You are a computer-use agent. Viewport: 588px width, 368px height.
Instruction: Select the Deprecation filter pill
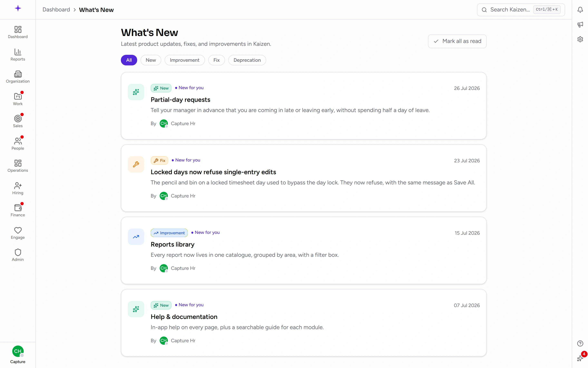tap(247, 60)
